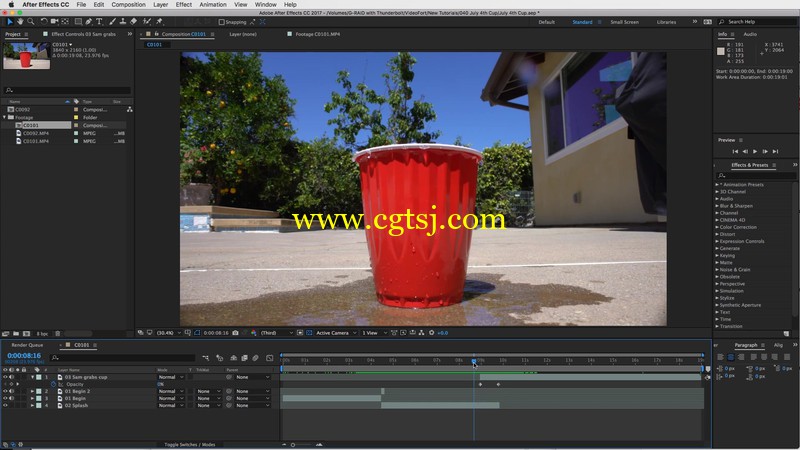Click the C0101 project thumbnail

coord(27,56)
